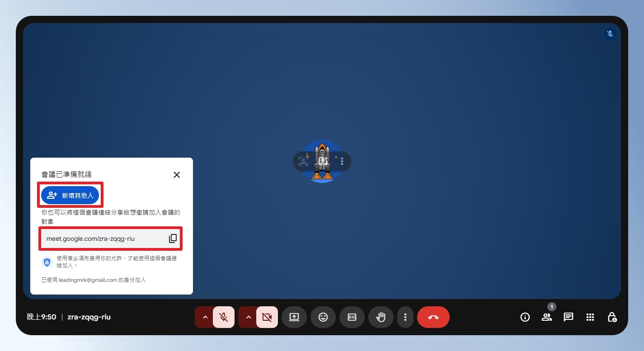Click the rocket avatar in the video tile
The image size is (644, 351).
322,161
